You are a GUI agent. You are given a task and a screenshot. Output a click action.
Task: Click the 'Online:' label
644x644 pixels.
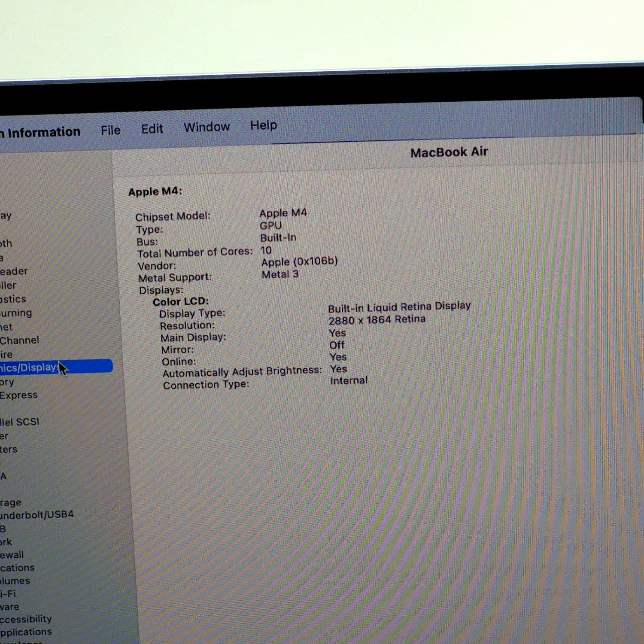tap(179, 361)
